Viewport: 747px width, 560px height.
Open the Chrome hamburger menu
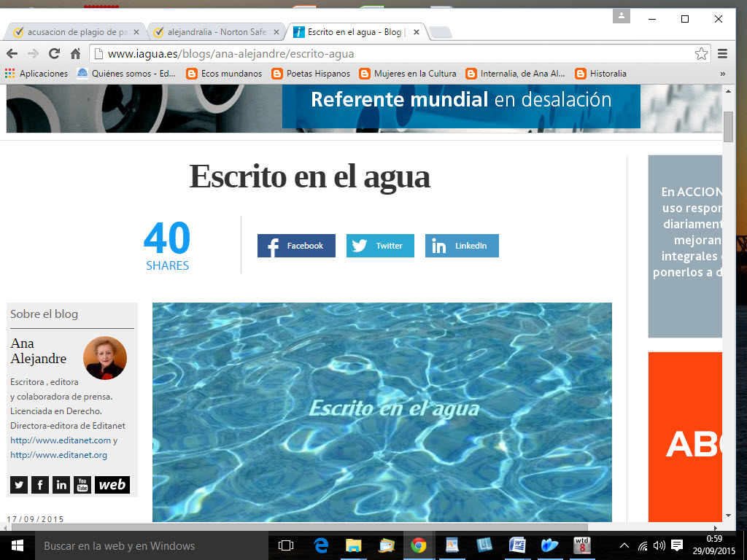tap(722, 54)
